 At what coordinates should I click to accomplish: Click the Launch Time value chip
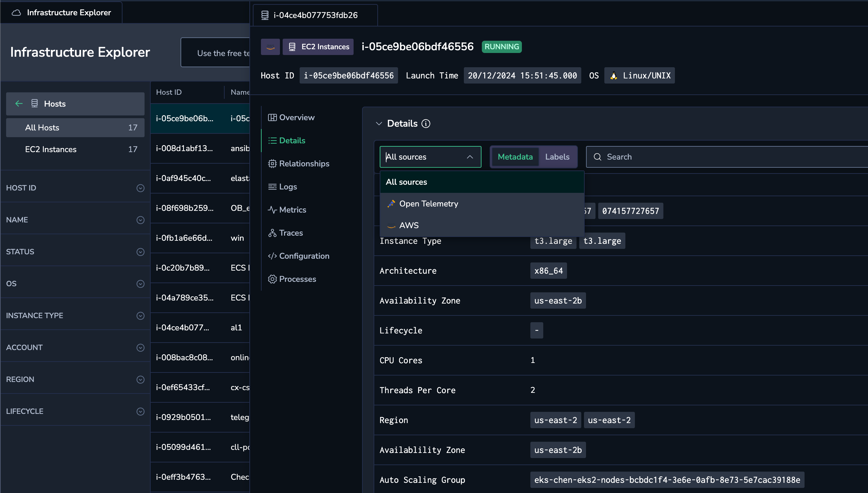click(522, 75)
